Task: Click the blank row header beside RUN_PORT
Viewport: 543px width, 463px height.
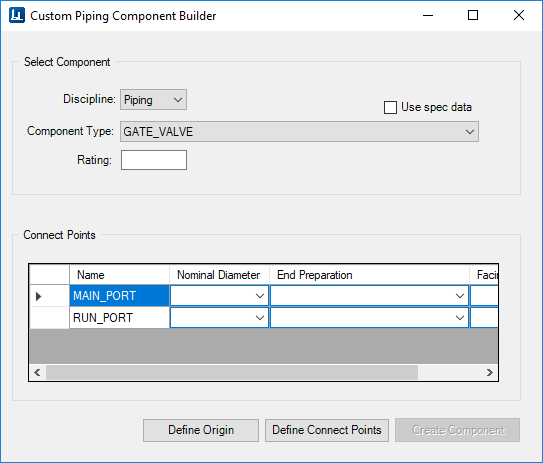Action: point(50,318)
